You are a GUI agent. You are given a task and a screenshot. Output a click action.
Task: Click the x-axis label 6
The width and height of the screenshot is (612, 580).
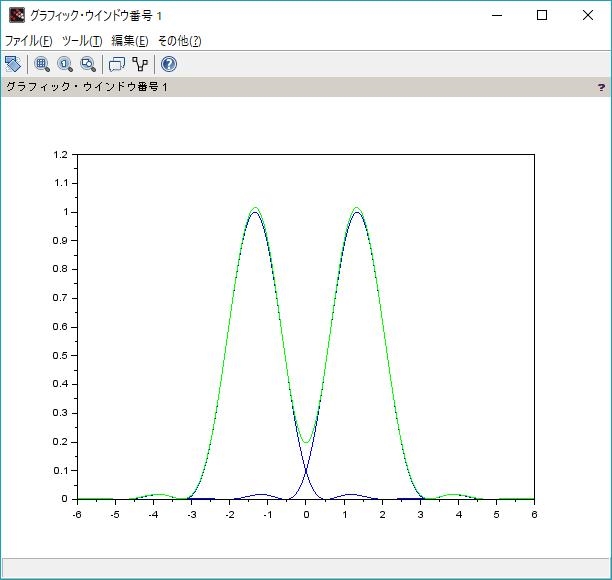tap(534, 514)
